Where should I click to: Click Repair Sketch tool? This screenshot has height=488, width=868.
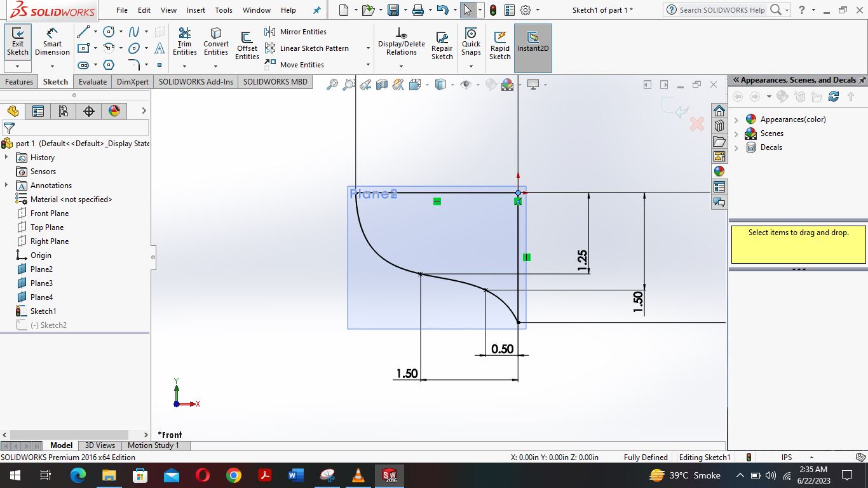[x=442, y=46]
